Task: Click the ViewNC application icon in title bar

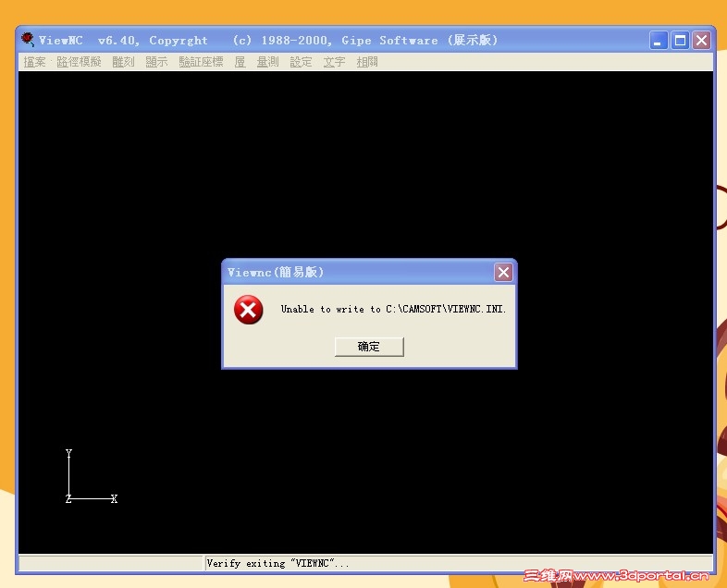Action: click(x=28, y=40)
